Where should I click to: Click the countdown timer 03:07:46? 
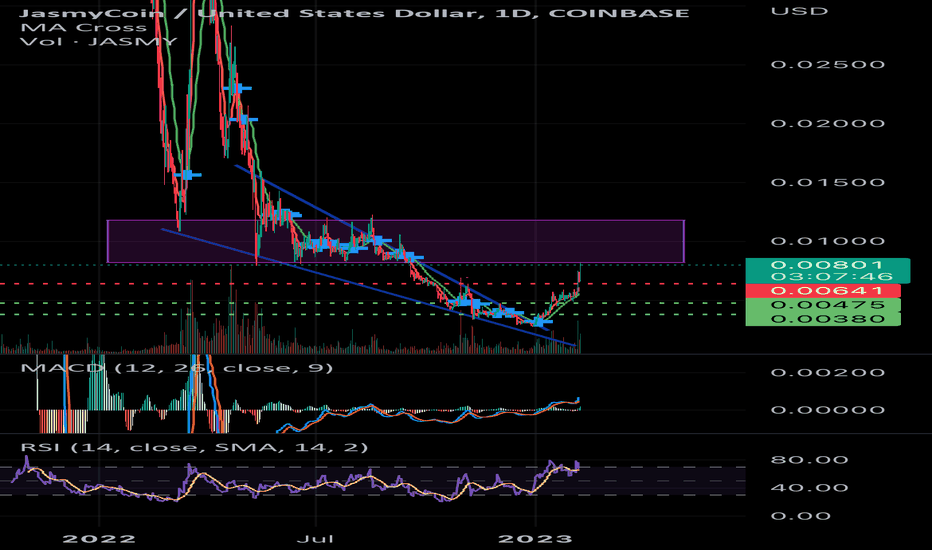click(832, 276)
